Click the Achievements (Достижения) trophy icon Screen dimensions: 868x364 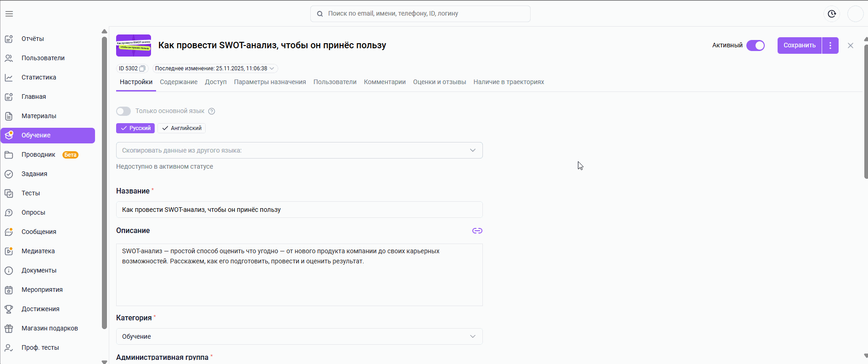point(9,309)
